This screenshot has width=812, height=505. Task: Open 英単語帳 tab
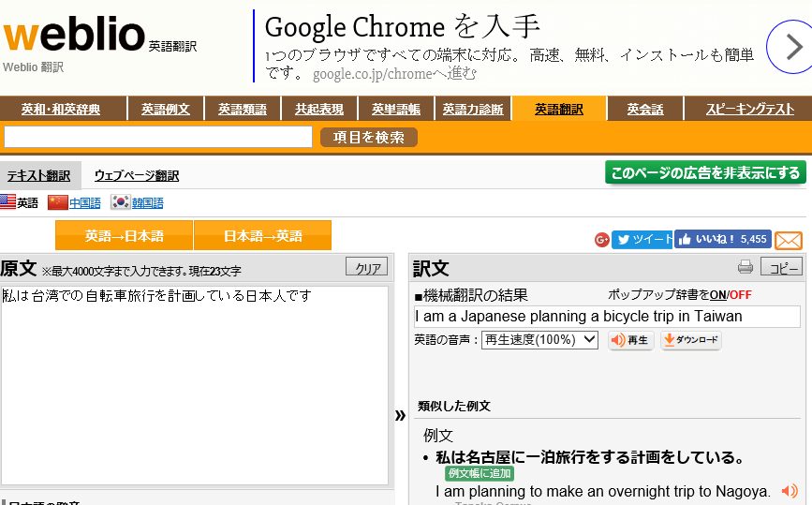click(x=395, y=110)
